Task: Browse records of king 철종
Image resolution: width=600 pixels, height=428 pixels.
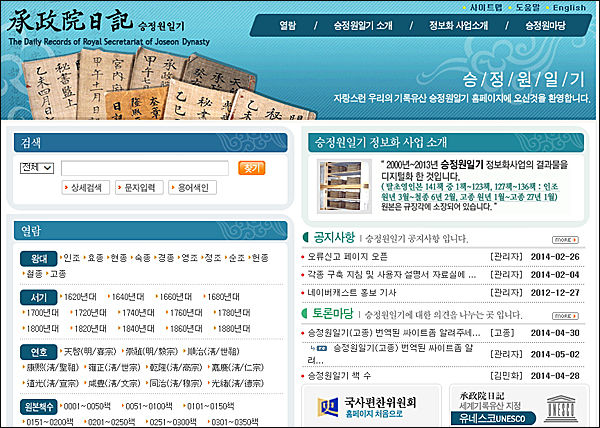Action: [x=34, y=274]
